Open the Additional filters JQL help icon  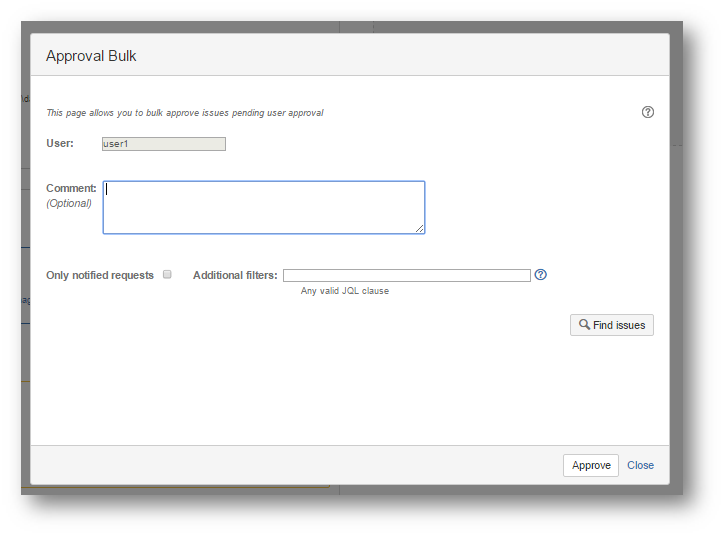(x=540, y=275)
